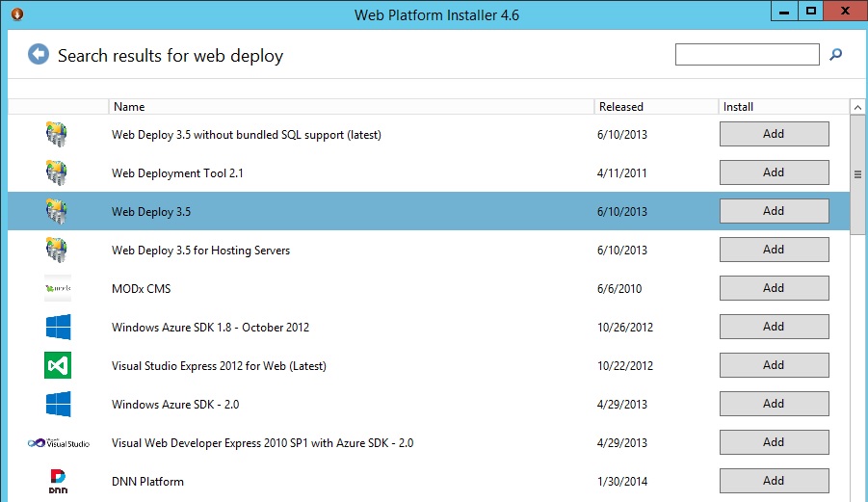This screenshot has height=502, width=868.
Task: Select "Web Deploy 3.5 without bundled SQL support (latest)"
Action: (x=247, y=135)
